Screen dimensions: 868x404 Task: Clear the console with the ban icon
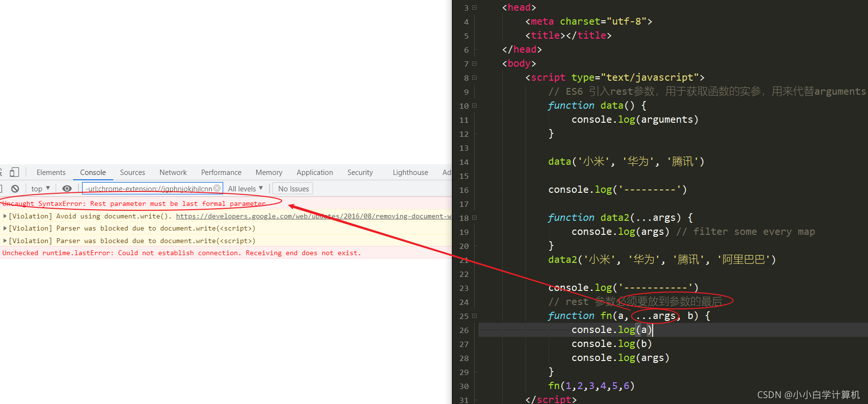tap(15, 188)
